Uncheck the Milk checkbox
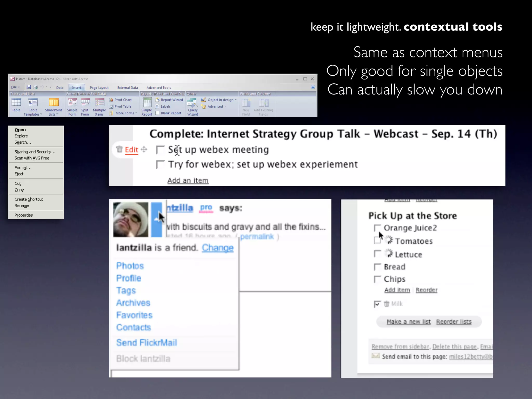 [377, 304]
